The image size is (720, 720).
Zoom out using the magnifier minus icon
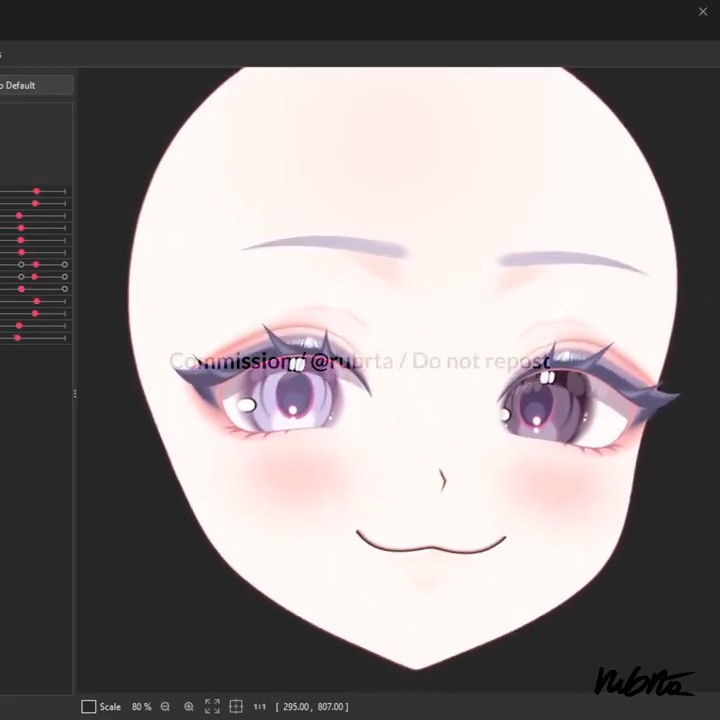point(165,706)
